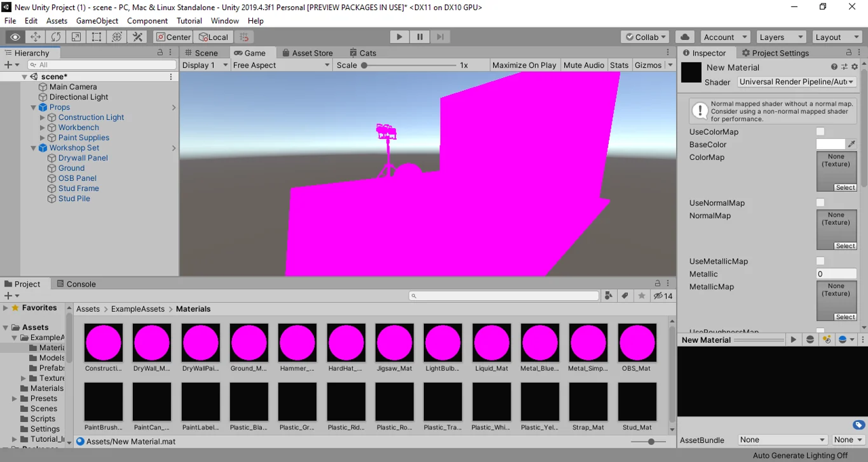Viewport: 868px width, 462px height.
Task: Change the preview mesh shape
Action: coord(810,340)
